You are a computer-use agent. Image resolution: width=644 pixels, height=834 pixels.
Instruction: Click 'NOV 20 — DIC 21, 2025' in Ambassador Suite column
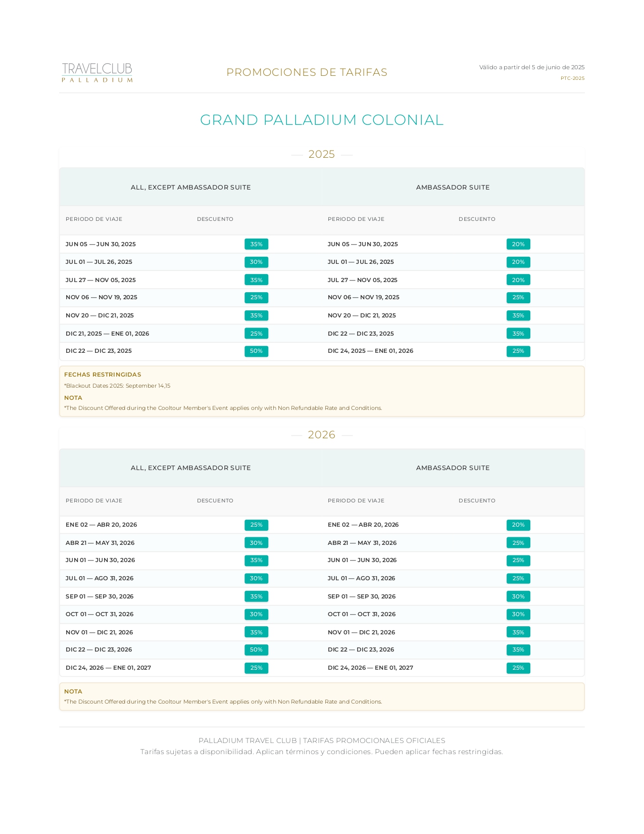[362, 315]
